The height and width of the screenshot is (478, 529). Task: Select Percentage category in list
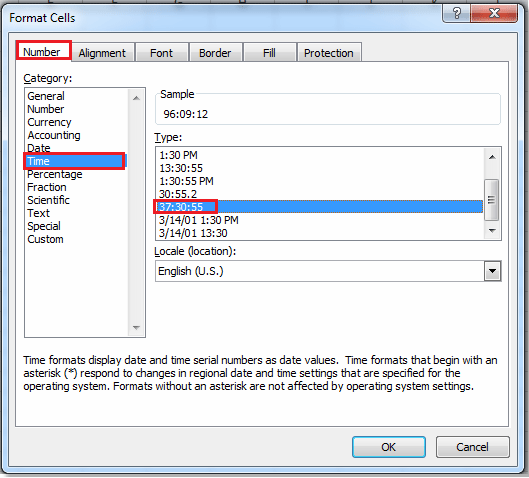click(55, 174)
